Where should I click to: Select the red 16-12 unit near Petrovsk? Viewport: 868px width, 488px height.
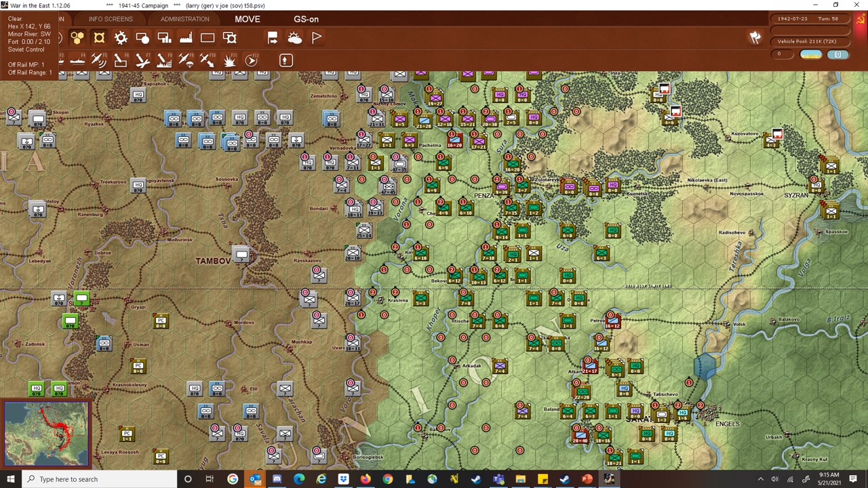pyautogui.click(x=612, y=321)
